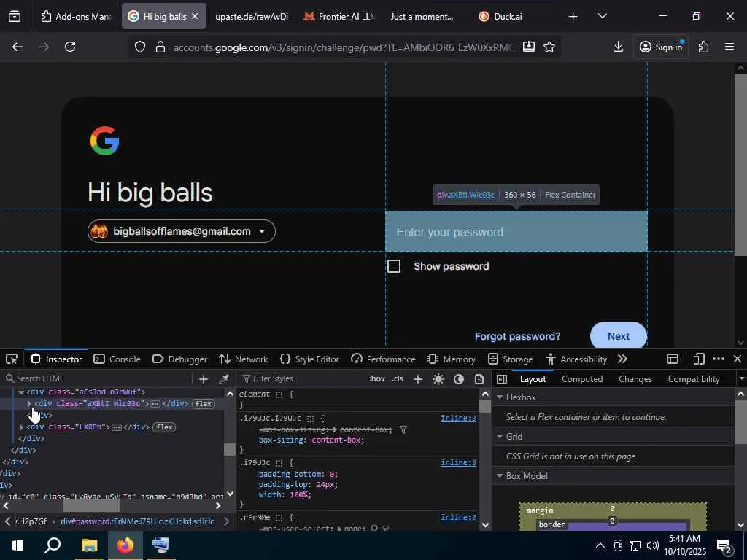Go back to previous page
This screenshot has height=560, width=747.
coord(18,47)
